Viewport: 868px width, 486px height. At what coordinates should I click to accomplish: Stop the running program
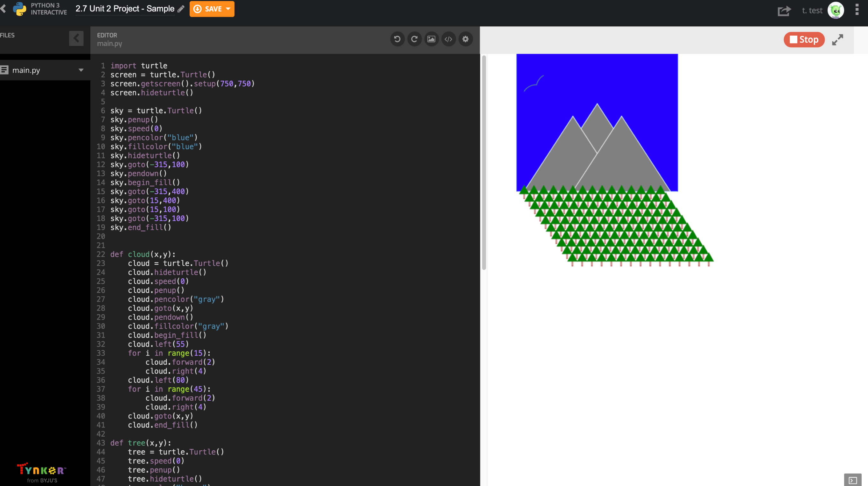804,39
